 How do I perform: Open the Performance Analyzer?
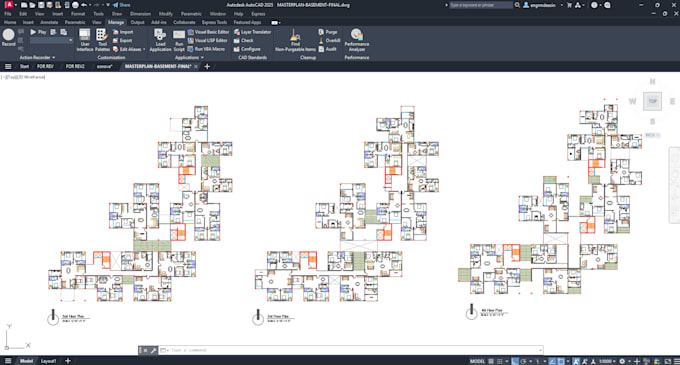(356, 40)
